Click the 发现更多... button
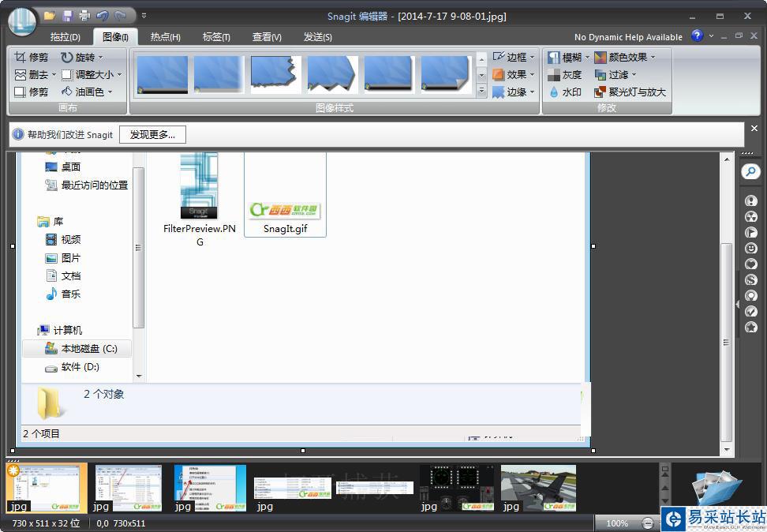 152,135
